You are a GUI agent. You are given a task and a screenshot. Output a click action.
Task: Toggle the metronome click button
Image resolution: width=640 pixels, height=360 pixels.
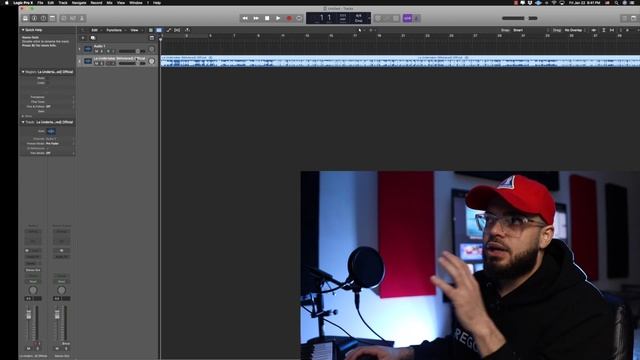[416, 18]
